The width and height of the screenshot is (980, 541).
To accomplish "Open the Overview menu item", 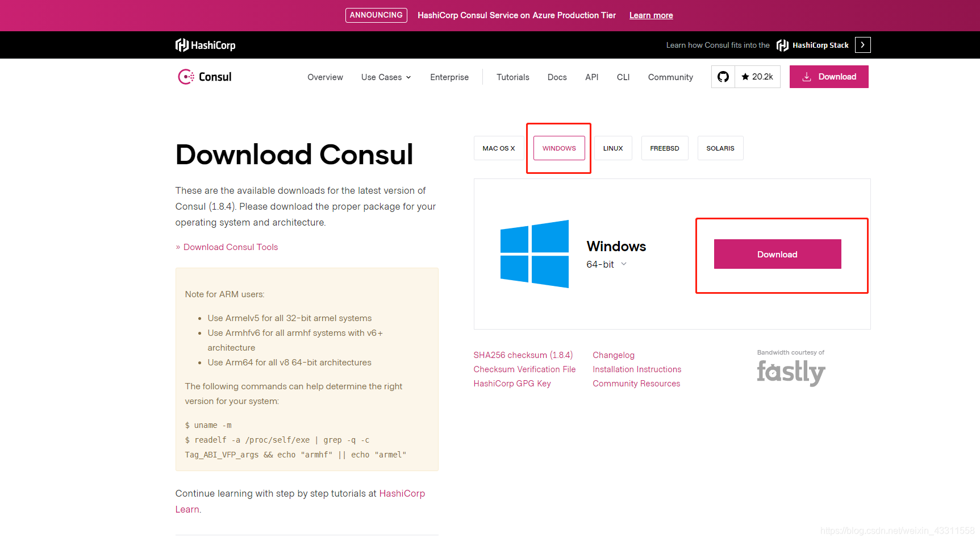I will [x=325, y=77].
